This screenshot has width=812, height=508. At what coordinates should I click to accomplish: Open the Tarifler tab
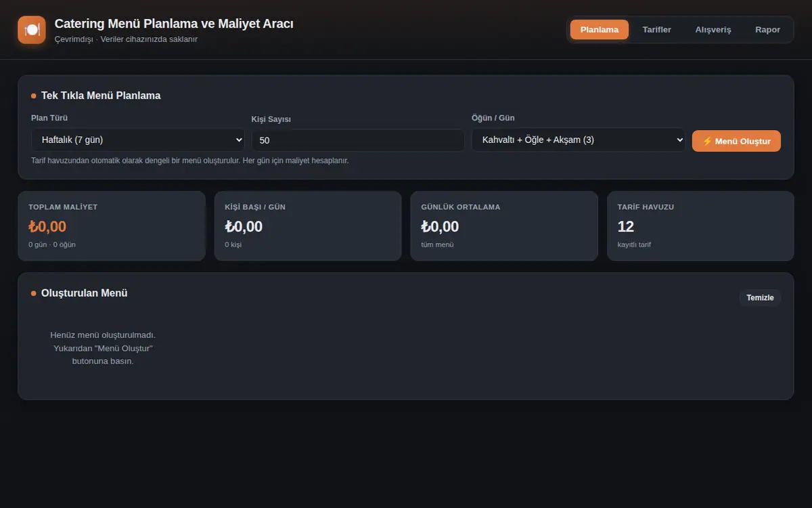pyautogui.click(x=656, y=30)
